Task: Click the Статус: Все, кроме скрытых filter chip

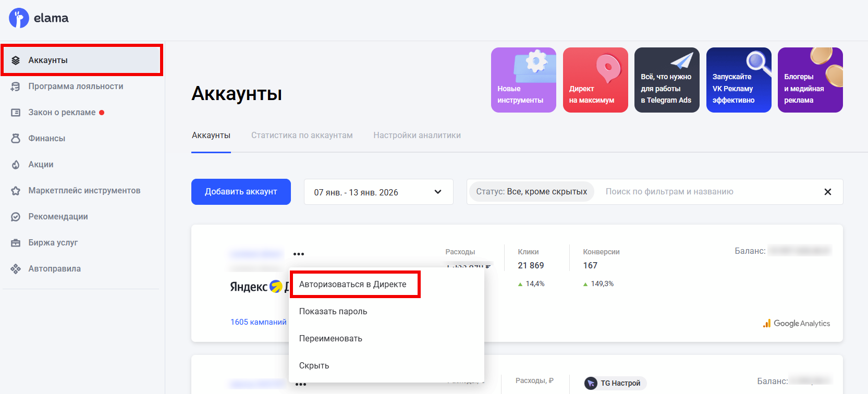Action: click(532, 192)
